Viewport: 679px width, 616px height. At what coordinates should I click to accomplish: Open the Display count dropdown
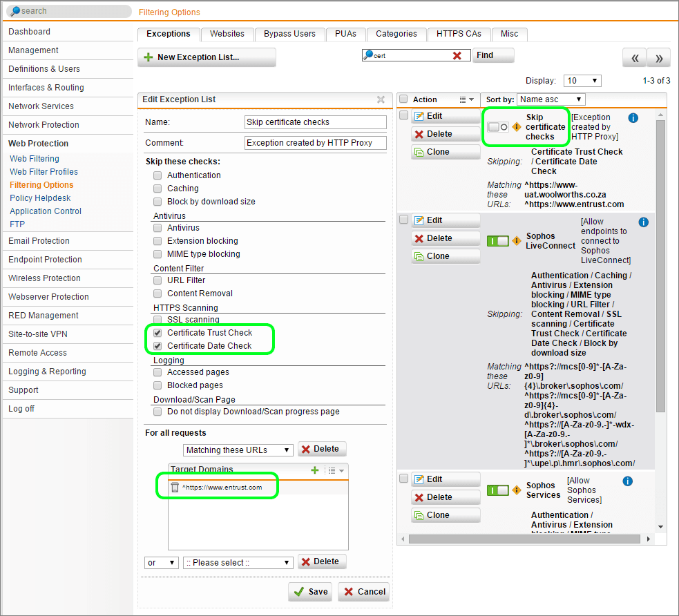pos(582,81)
